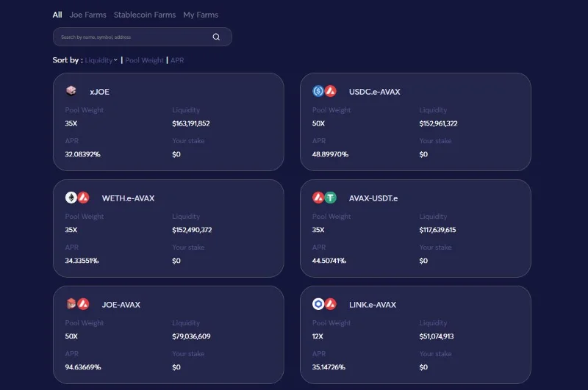Image resolution: width=588 pixels, height=390 pixels.
Task: Click the search magnifier icon
Action: pyautogui.click(x=216, y=37)
